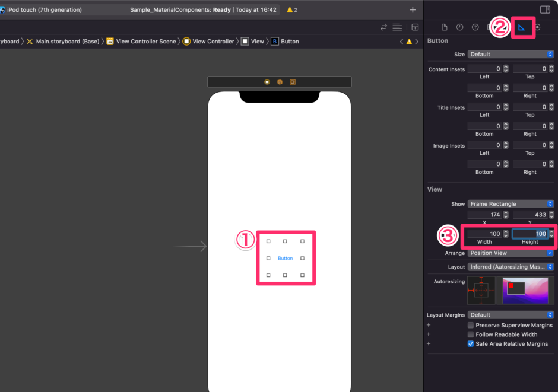Open the History inspector

click(x=459, y=27)
